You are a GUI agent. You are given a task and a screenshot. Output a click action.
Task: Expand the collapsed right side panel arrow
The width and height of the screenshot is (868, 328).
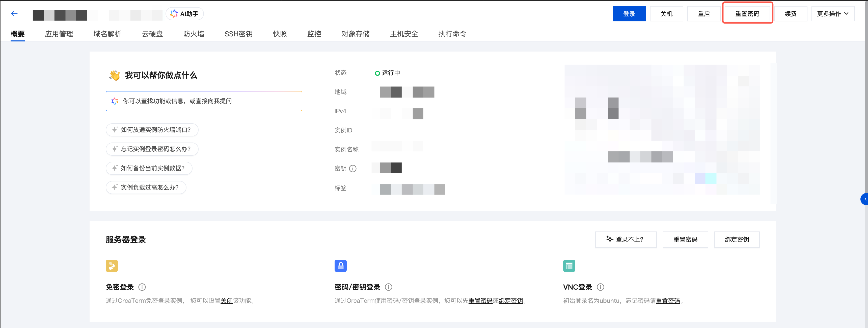pyautogui.click(x=865, y=199)
